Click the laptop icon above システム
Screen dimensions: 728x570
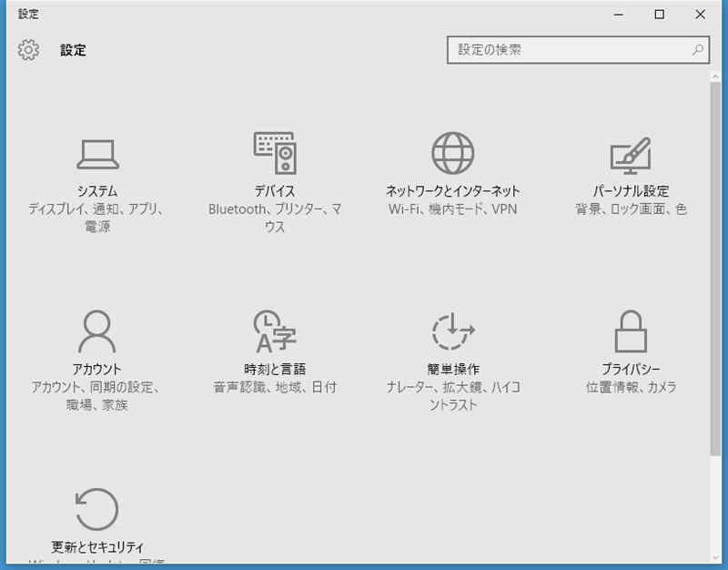tap(99, 152)
